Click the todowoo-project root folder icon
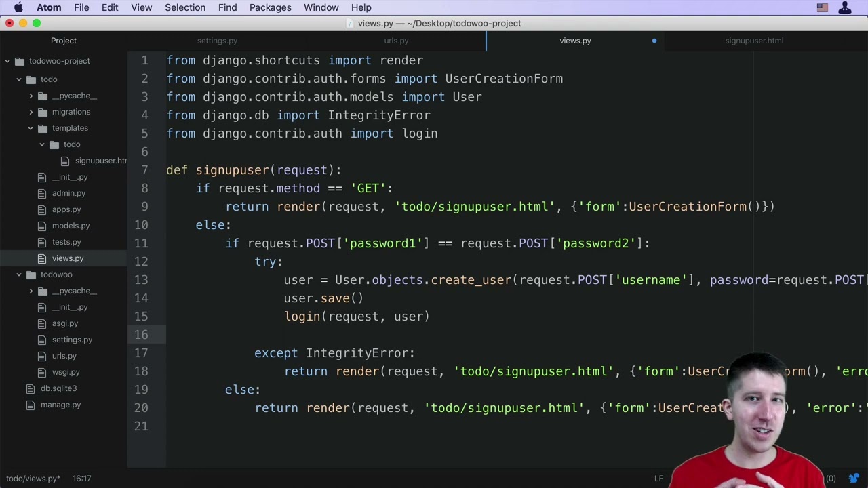Screen dimensions: 868x488 tap(20, 61)
